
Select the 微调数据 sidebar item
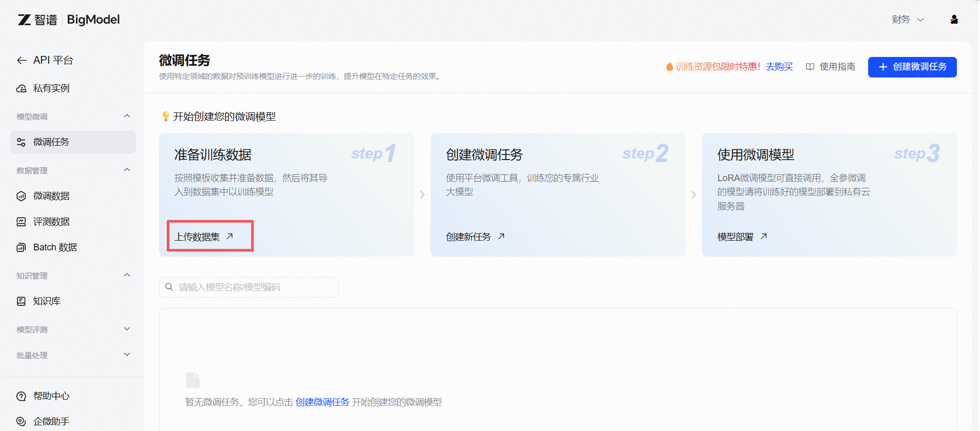(51, 196)
